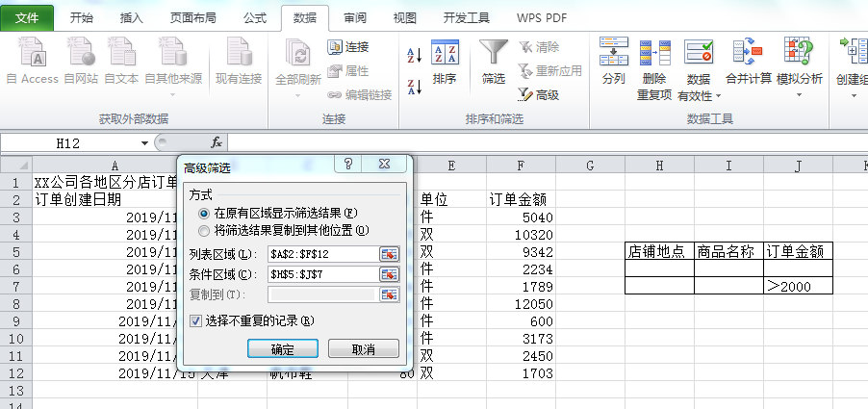Click the fx insert function button
The width and height of the screenshot is (868, 409).
[217, 142]
